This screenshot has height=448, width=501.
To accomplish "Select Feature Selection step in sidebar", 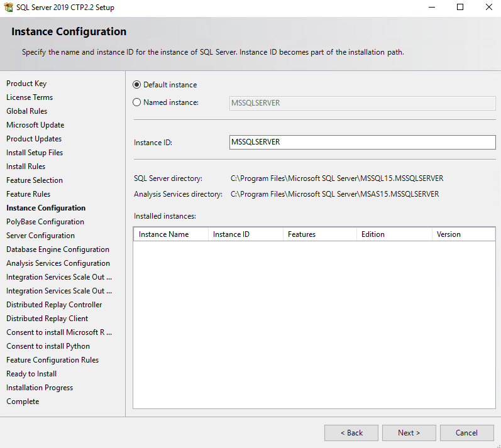I will pyautogui.click(x=35, y=180).
